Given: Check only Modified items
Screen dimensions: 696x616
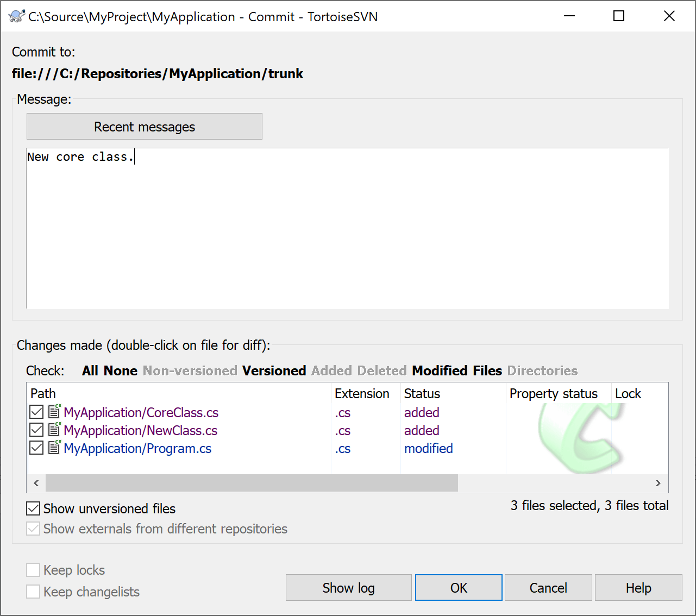Looking at the screenshot, I should pos(440,370).
